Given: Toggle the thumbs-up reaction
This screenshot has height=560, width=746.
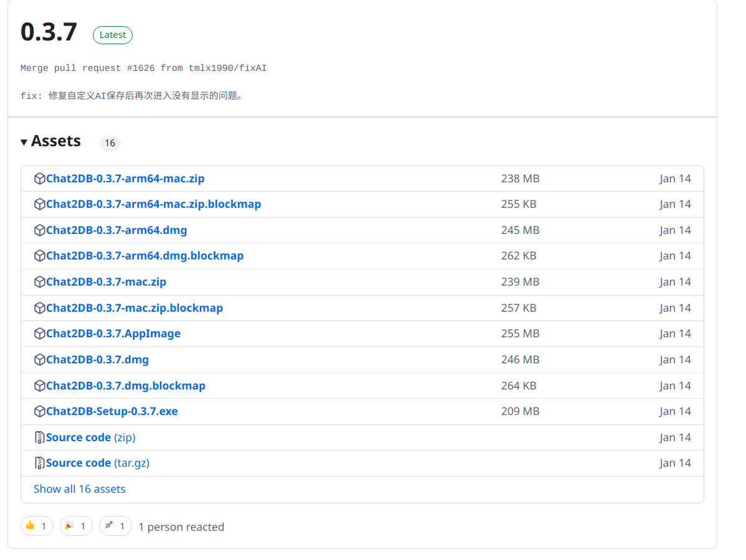Looking at the screenshot, I should 37,526.
